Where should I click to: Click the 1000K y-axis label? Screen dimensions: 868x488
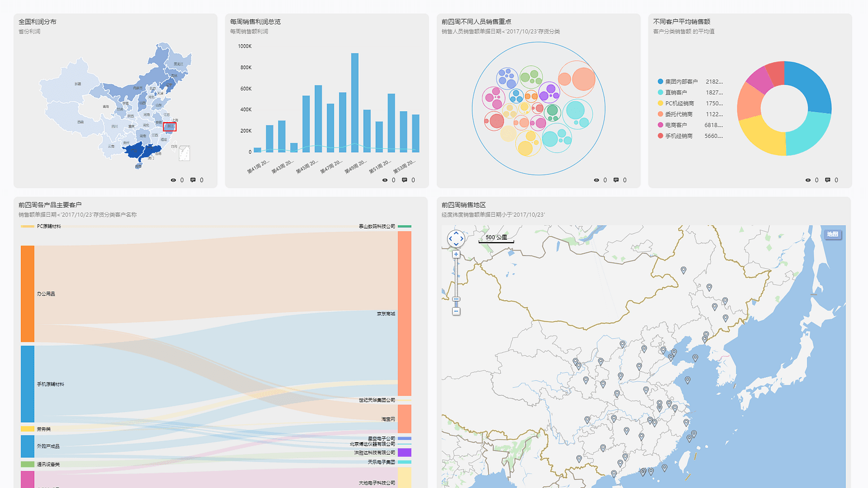click(245, 46)
